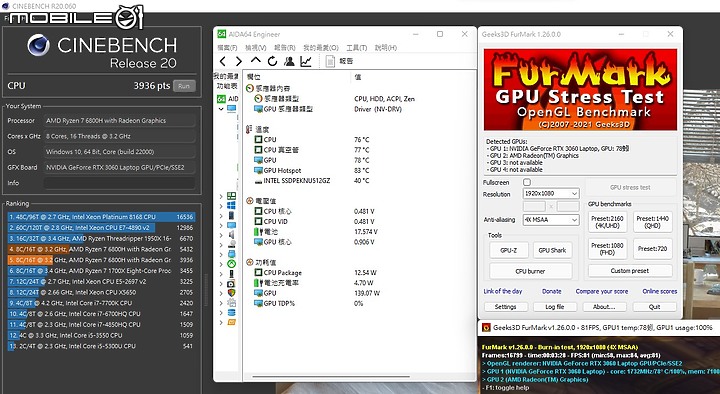This screenshot has height=394, width=720.
Task: Click the up-level arrow in AIDA64 toolbar
Action: 255,61
